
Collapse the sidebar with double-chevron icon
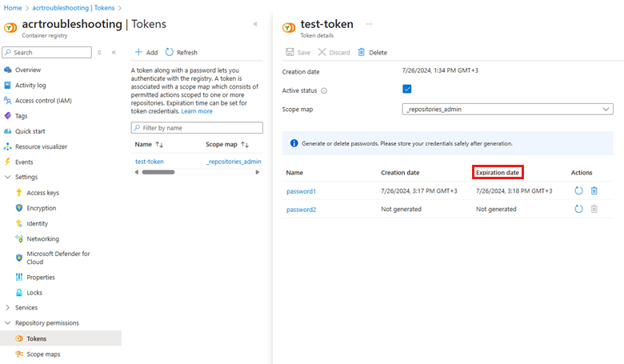tap(114, 52)
